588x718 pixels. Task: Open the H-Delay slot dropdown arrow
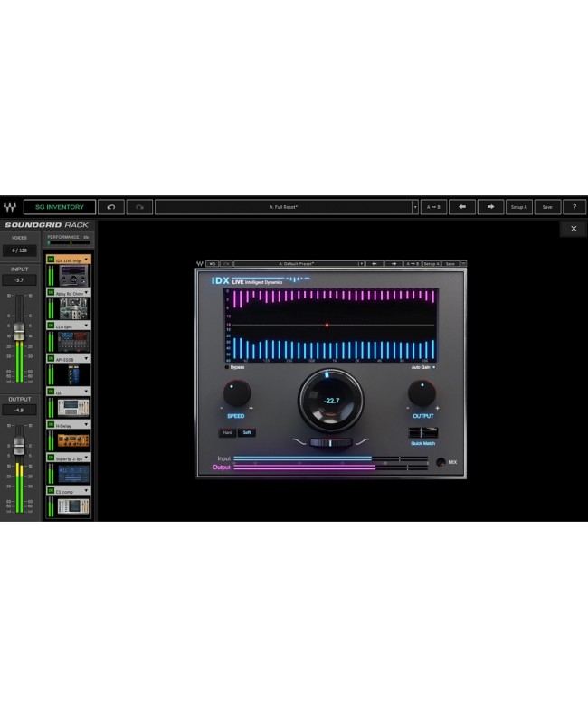coord(86,424)
